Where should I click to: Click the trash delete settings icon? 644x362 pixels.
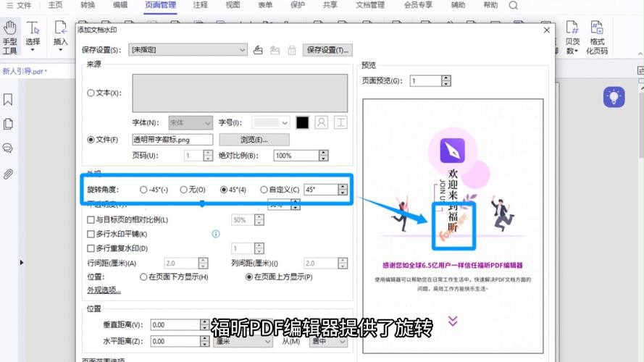click(292, 50)
